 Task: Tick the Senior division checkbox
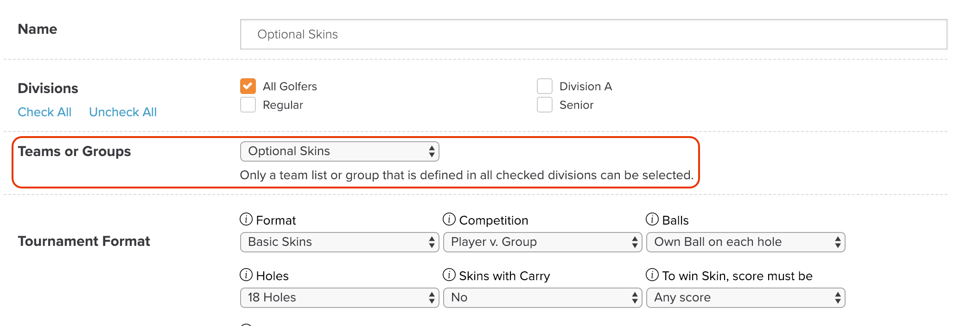pyautogui.click(x=545, y=105)
